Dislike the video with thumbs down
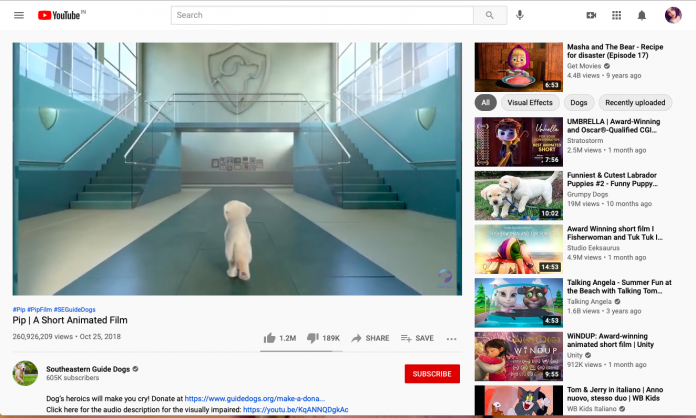Viewport: 696px width, 418px height. pyautogui.click(x=323, y=338)
